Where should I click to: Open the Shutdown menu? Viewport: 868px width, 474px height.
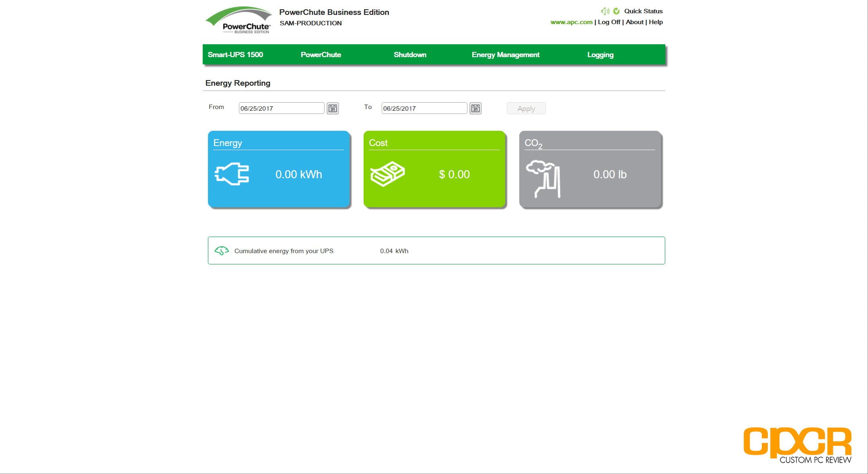(410, 55)
